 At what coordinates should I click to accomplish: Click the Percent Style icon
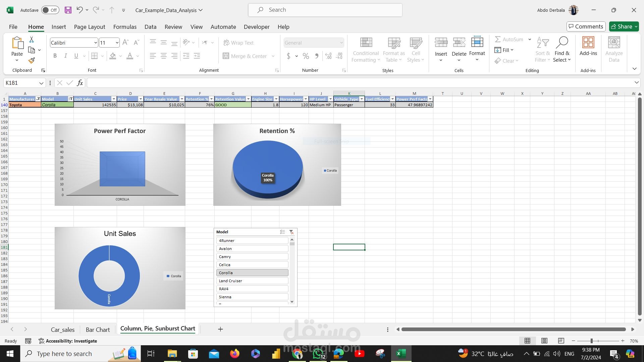(x=306, y=56)
